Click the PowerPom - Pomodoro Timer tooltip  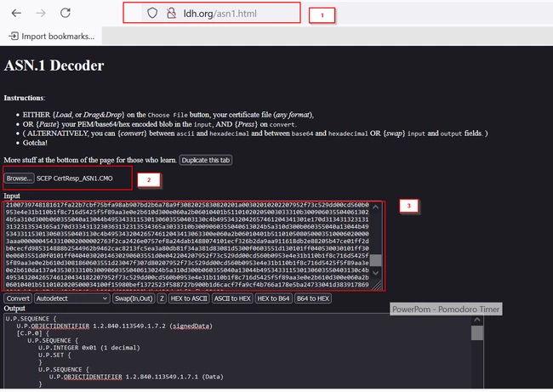pos(446,310)
